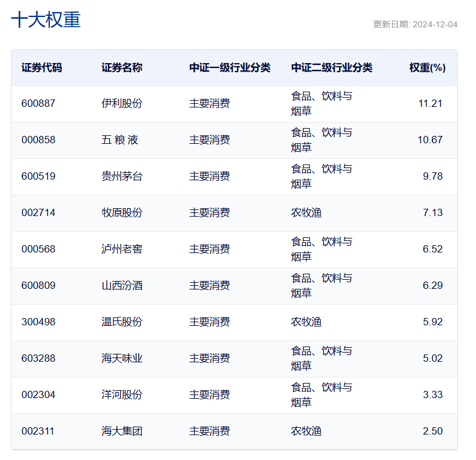Viewport: 476px width, 460px height.
Task: Select stock name 贵州茅台
Action: (122, 177)
